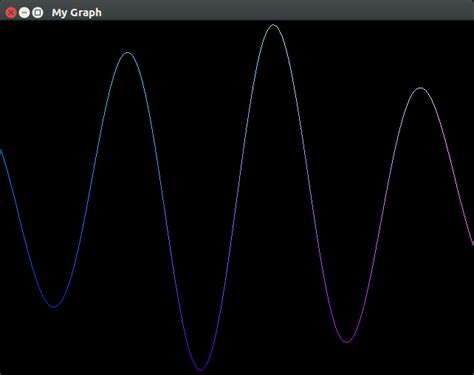Minimize the My Graph window
This screenshot has width=474, height=375.
click(x=24, y=13)
